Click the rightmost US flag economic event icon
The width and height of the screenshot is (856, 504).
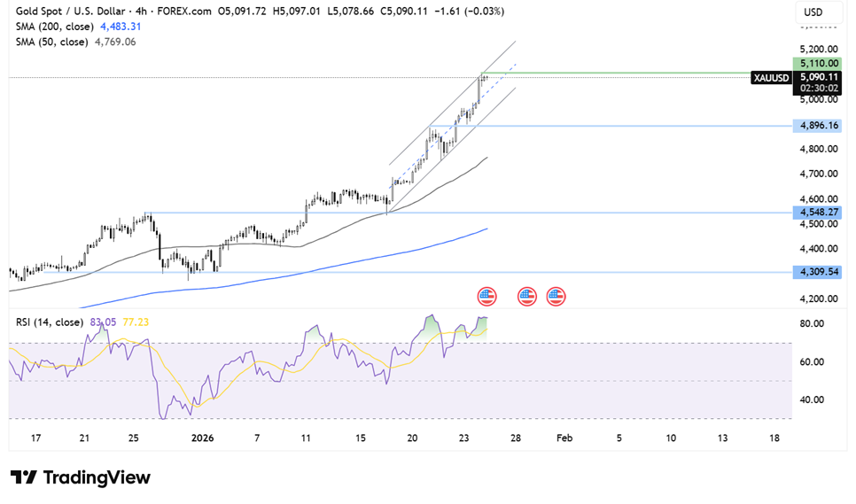point(556,297)
